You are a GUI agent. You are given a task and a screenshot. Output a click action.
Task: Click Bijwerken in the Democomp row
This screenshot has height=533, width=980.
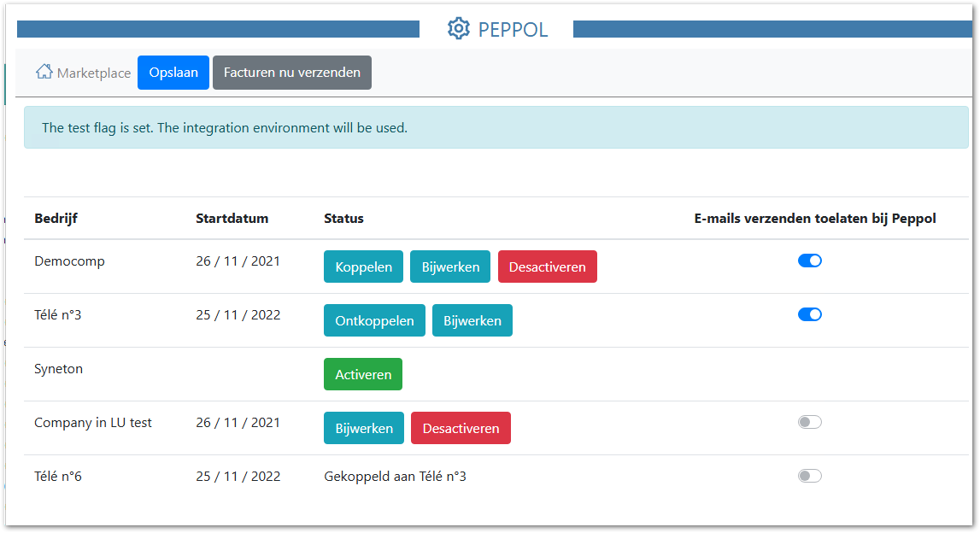pos(450,266)
